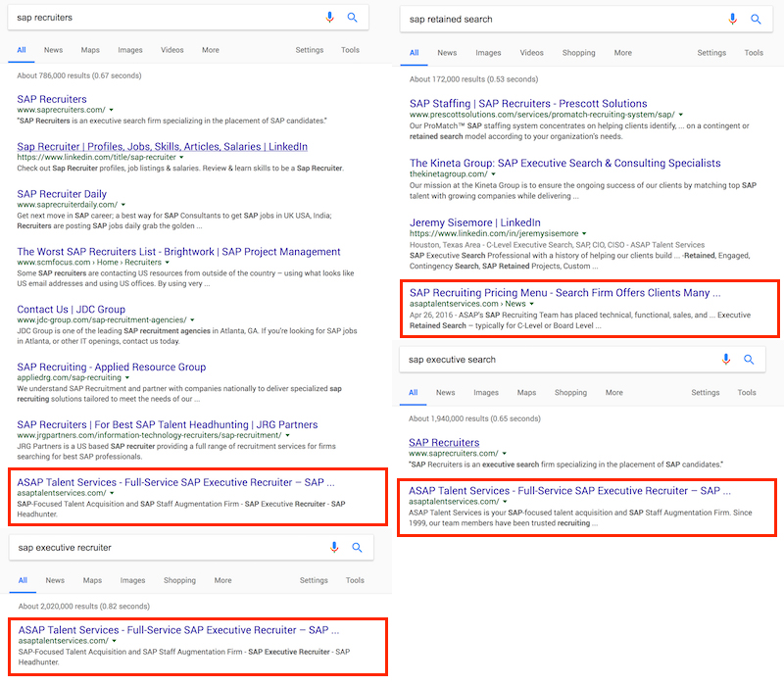Open dropdown arrow beside asaptalentservices.com under sap executive recruiter
The image size is (784, 686).
pyautogui.click(x=115, y=641)
